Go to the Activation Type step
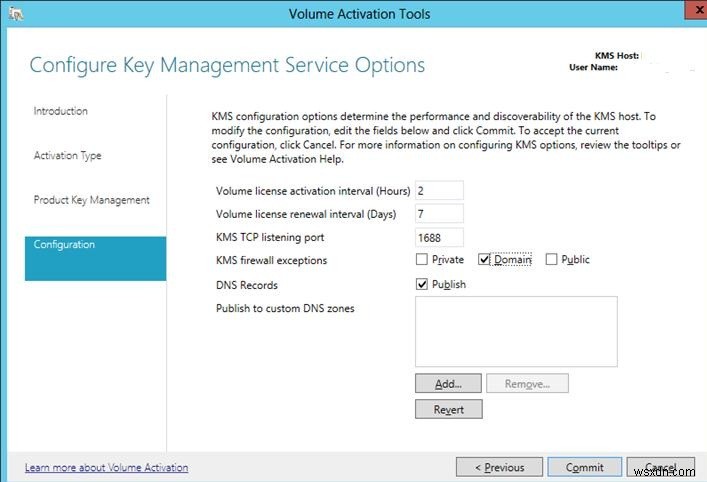This screenshot has height=482, width=707. [67, 156]
